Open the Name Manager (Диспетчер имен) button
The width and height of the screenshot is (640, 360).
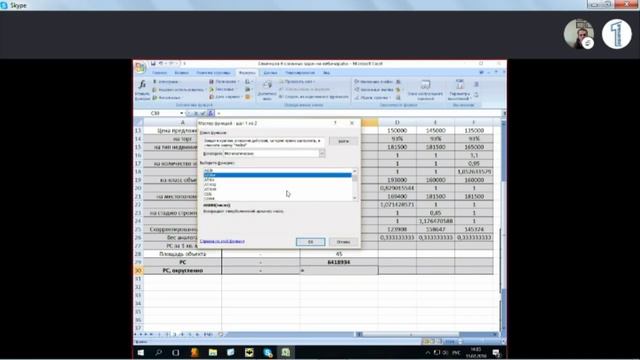267,90
